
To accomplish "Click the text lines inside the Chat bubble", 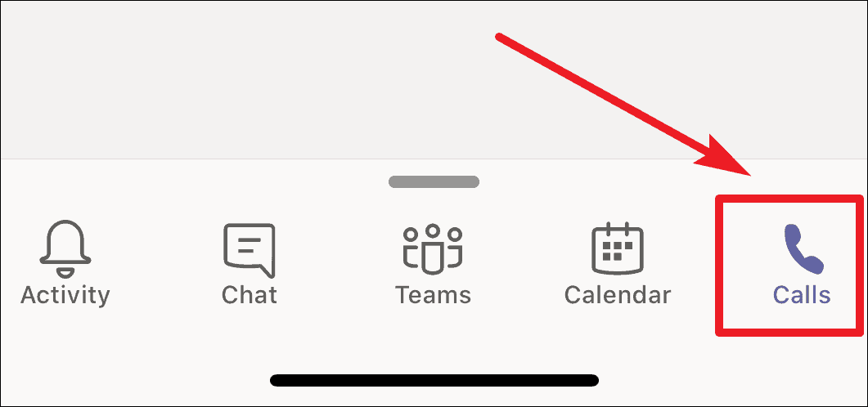I will 249,245.
